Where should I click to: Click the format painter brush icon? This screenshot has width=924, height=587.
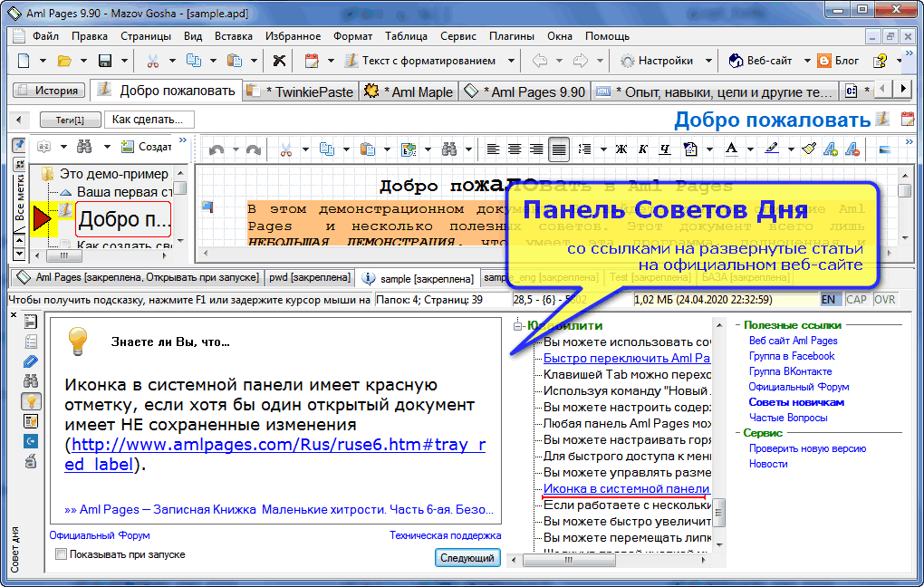tap(809, 149)
